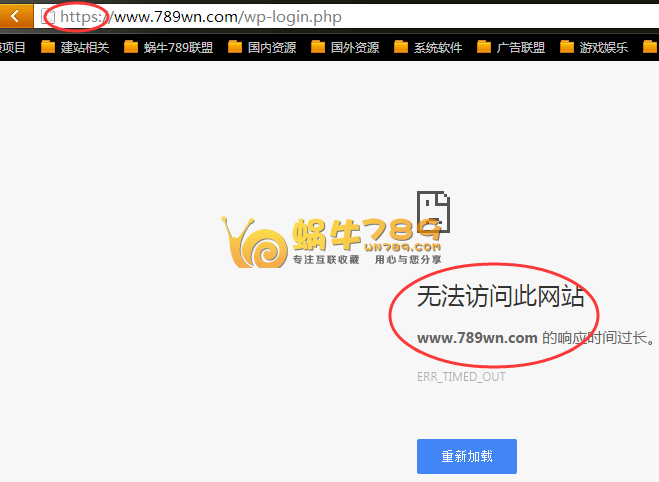The width and height of the screenshot is (659, 482).
Task: Click the folder icon beside 建站相关
Action: pyautogui.click(x=48, y=47)
